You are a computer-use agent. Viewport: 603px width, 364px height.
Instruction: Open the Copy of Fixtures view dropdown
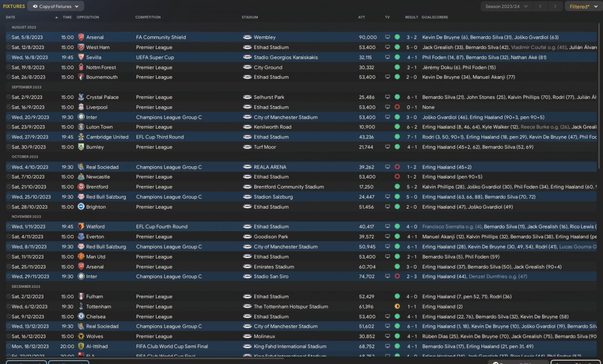pos(56,7)
